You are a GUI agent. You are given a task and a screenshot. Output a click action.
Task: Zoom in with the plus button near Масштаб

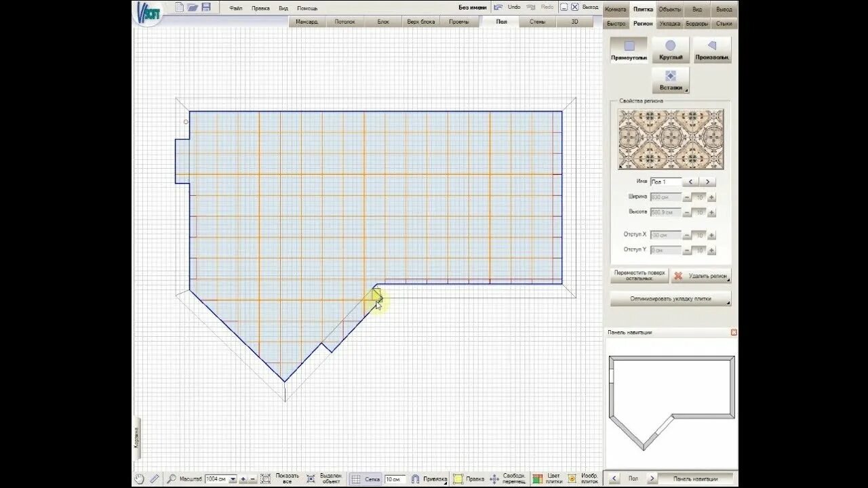tap(243, 479)
